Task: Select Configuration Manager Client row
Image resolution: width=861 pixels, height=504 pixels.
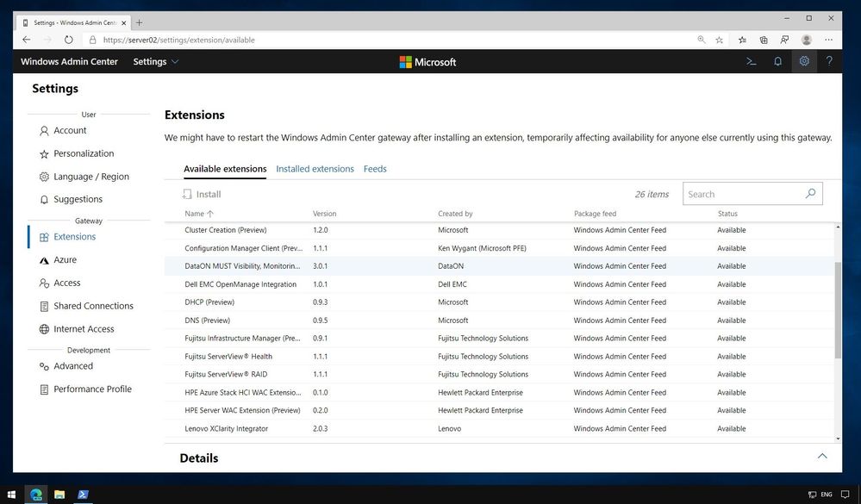Action: (500, 248)
